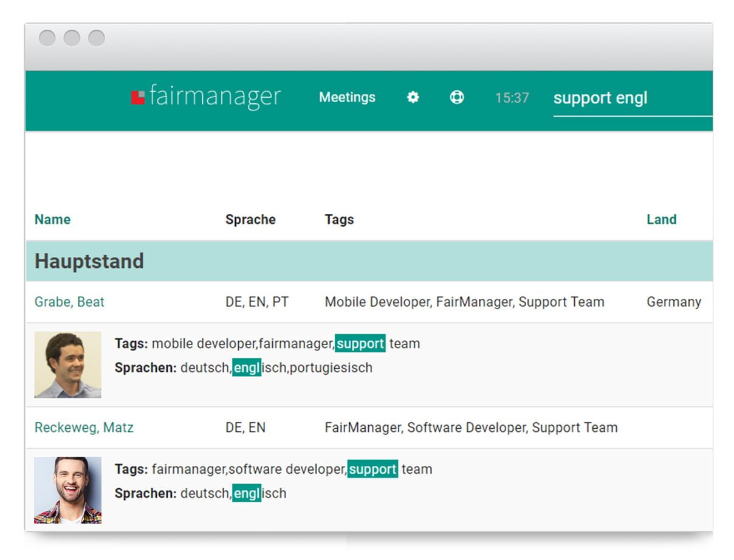The image size is (734, 560).
Task: Open the Meetings menu item
Action: click(347, 97)
